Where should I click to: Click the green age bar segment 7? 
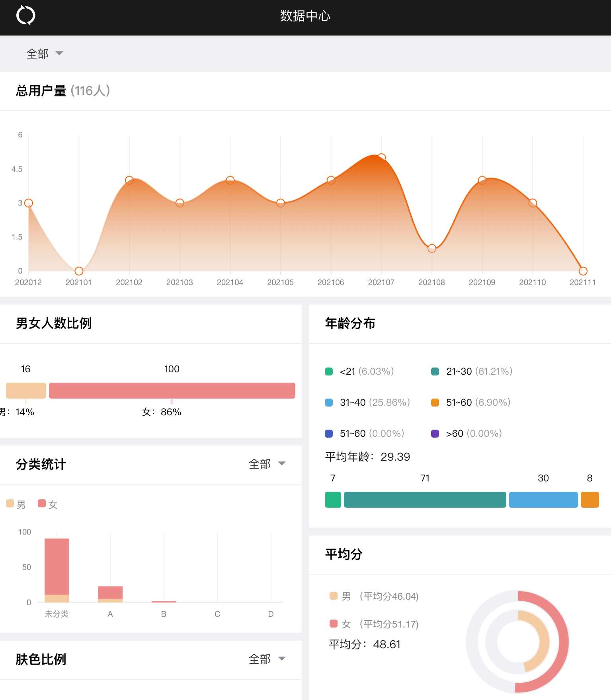click(x=333, y=500)
